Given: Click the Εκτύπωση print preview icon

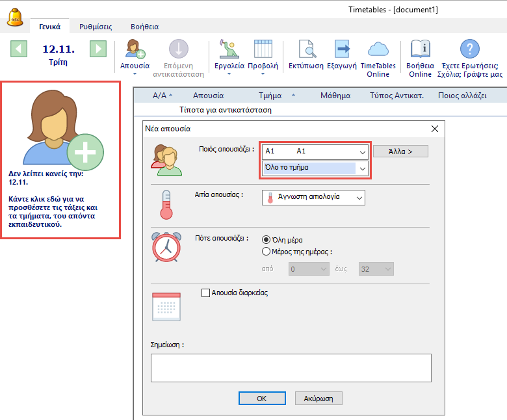Looking at the screenshot, I should click(x=306, y=49).
